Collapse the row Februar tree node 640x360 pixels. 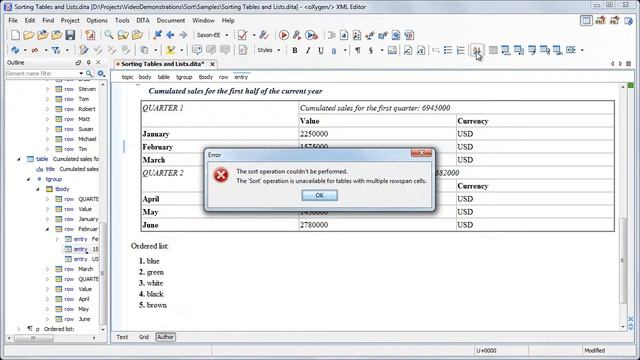pos(47,229)
